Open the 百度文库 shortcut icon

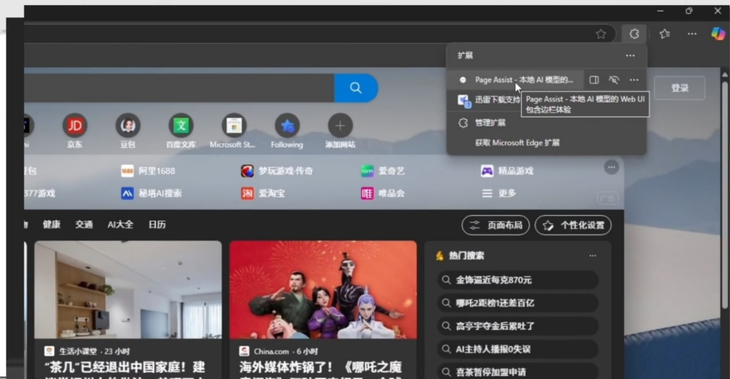tap(181, 126)
